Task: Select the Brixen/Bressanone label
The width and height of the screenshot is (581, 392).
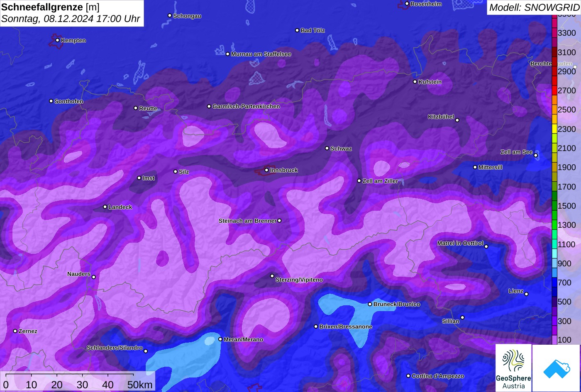Action: click(x=346, y=326)
